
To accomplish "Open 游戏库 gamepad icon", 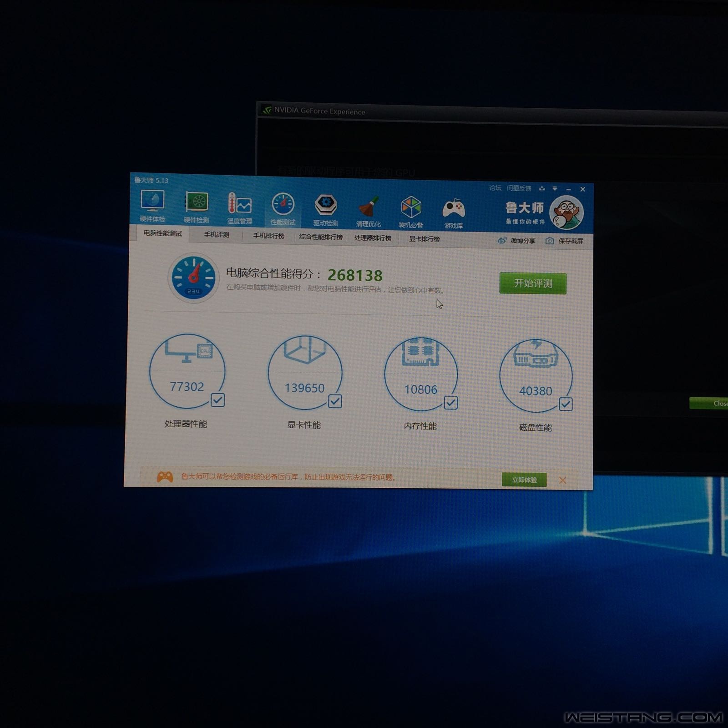I will coord(454,209).
